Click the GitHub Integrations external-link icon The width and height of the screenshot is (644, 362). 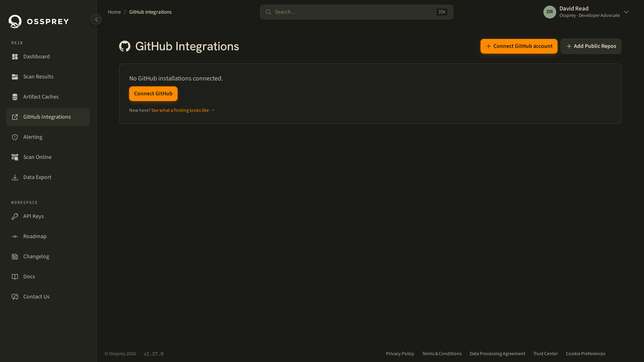(15, 117)
